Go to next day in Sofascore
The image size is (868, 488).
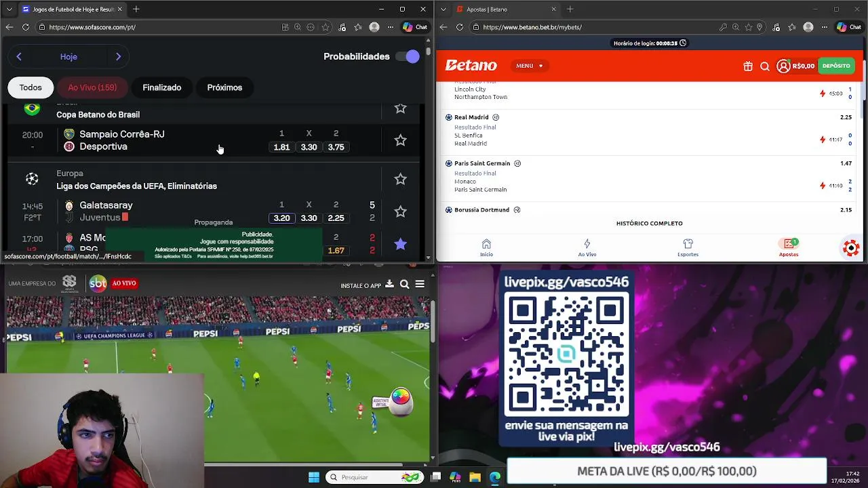(x=118, y=57)
